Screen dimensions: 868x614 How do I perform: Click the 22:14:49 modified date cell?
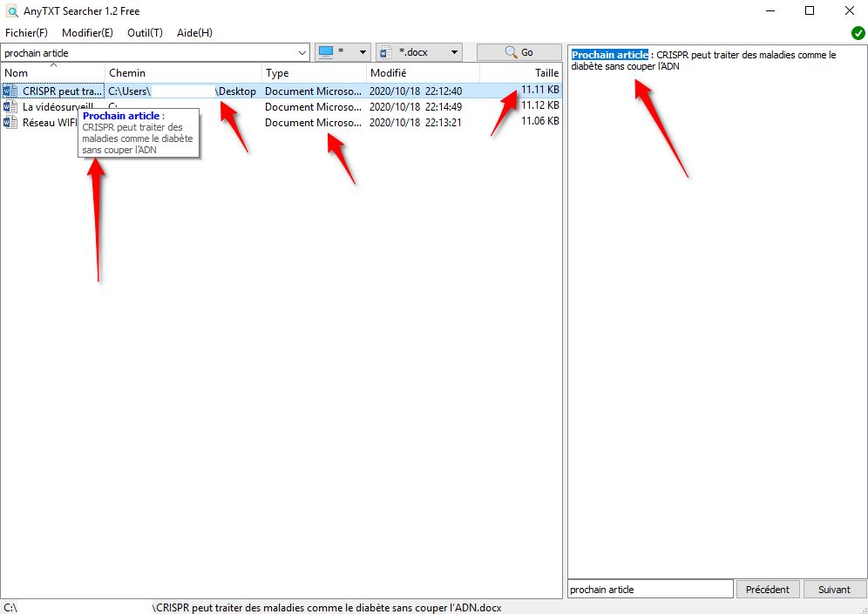[x=416, y=107]
